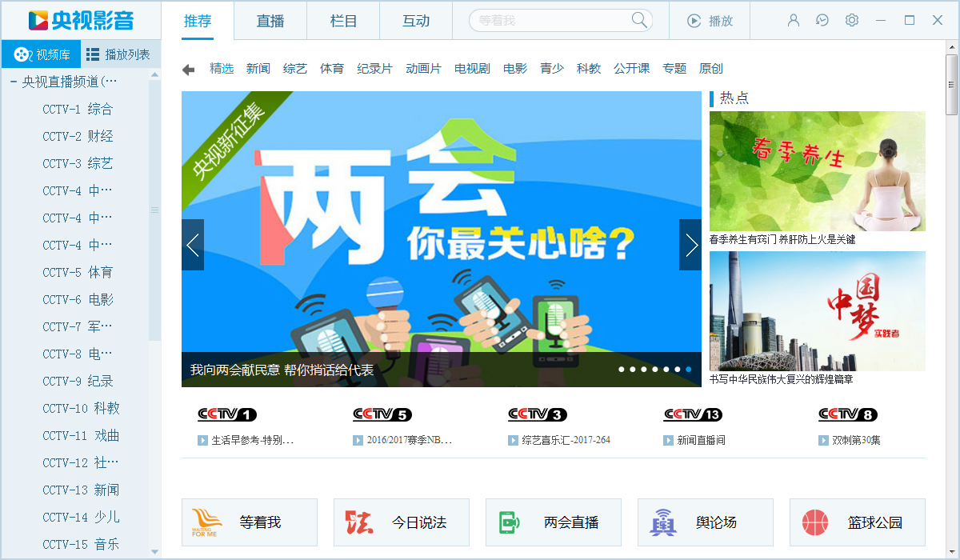Select the last banner pagination dot

(689, 370)
